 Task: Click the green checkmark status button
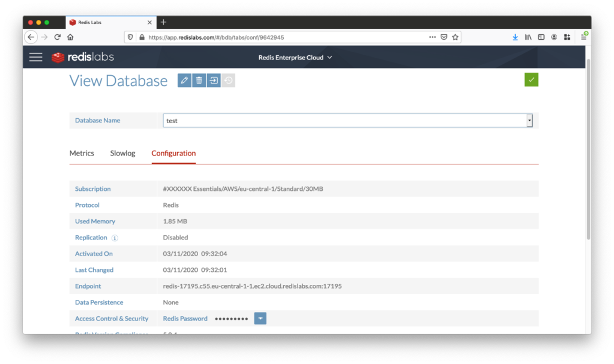[x=531, y=80]
